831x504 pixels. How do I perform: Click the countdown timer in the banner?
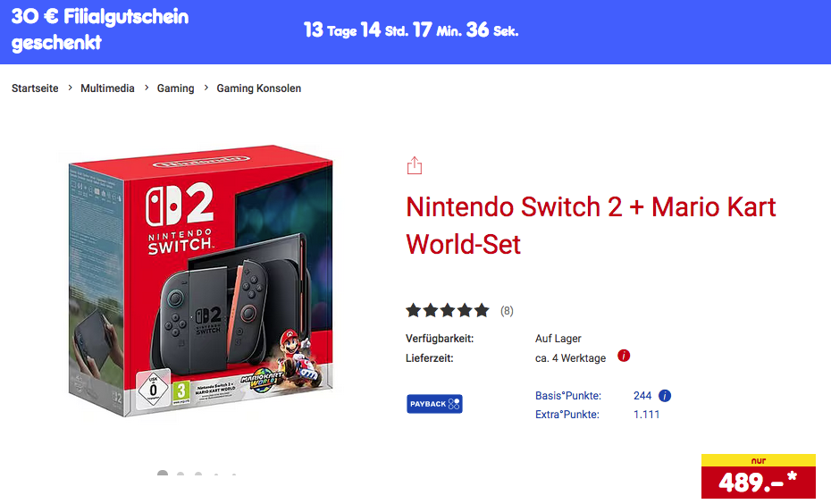pyautogui.click(x=411, y=30)
